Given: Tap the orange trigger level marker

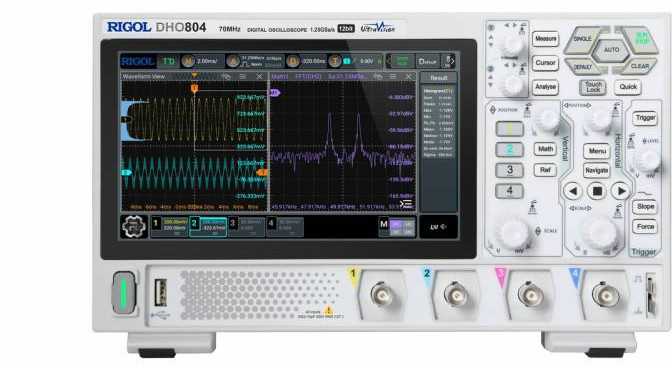Looking at the screenshot, I should tap(262, 172).
